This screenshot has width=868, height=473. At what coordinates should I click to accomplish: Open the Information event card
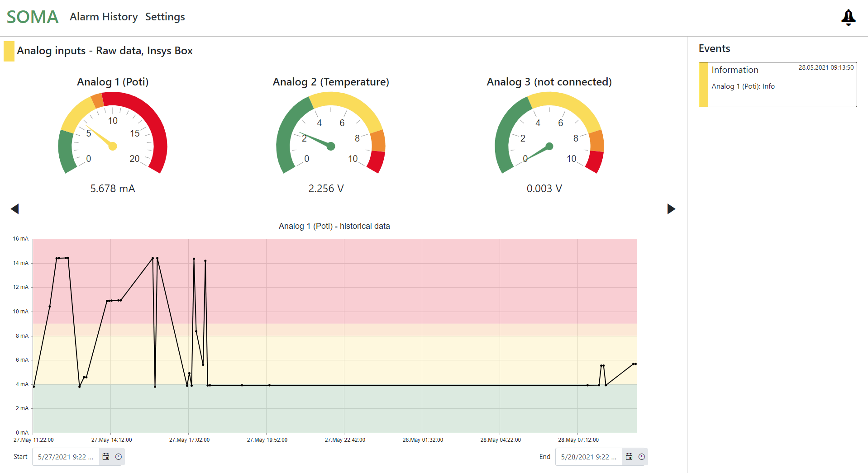pyautogui.click(x=777, y=85)
